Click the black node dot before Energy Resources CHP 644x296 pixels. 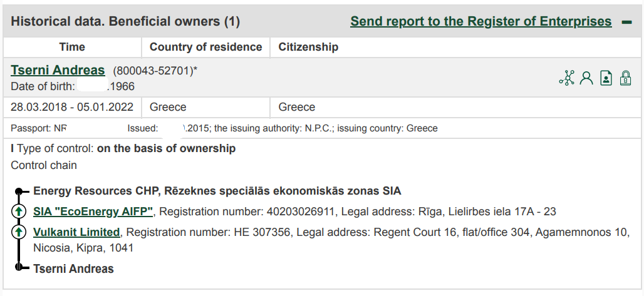pos(19,191)
